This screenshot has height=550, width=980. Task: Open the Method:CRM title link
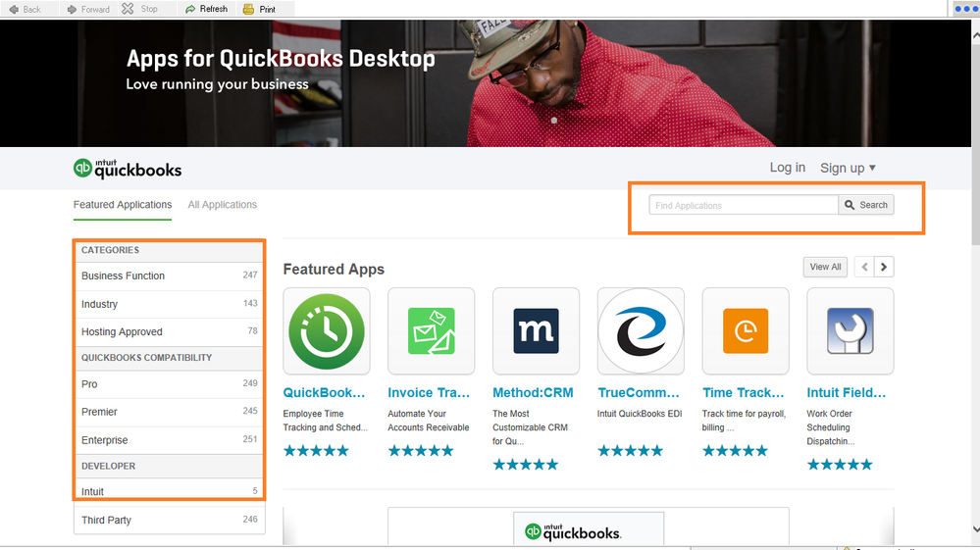[x=533, y=393]
